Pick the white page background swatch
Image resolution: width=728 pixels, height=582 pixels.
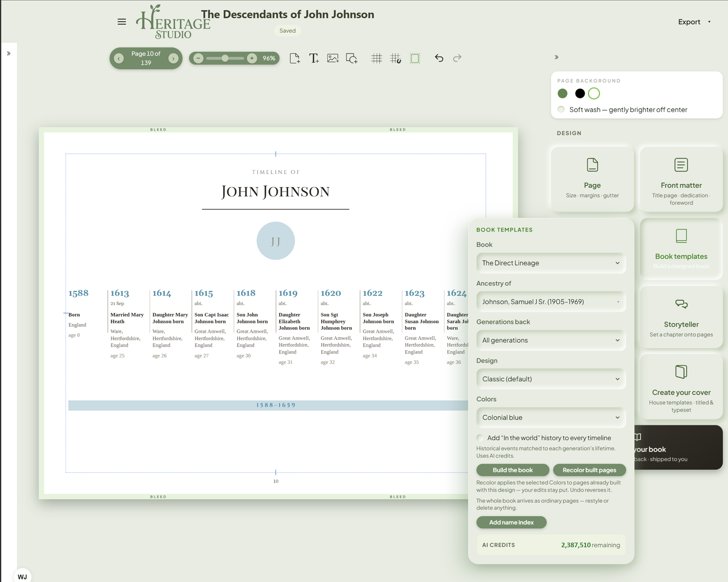[x=594, y=94]
